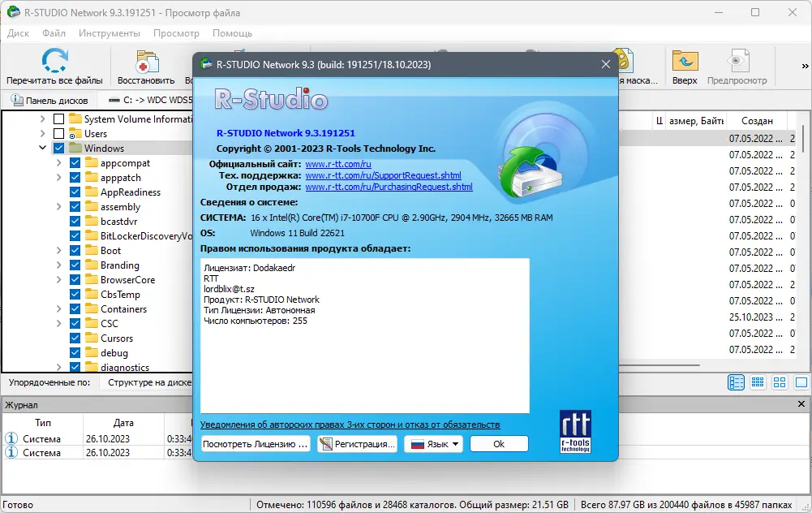Close the Журнал log panel
This screenshot has height=513, width=812.
[801, 403]
